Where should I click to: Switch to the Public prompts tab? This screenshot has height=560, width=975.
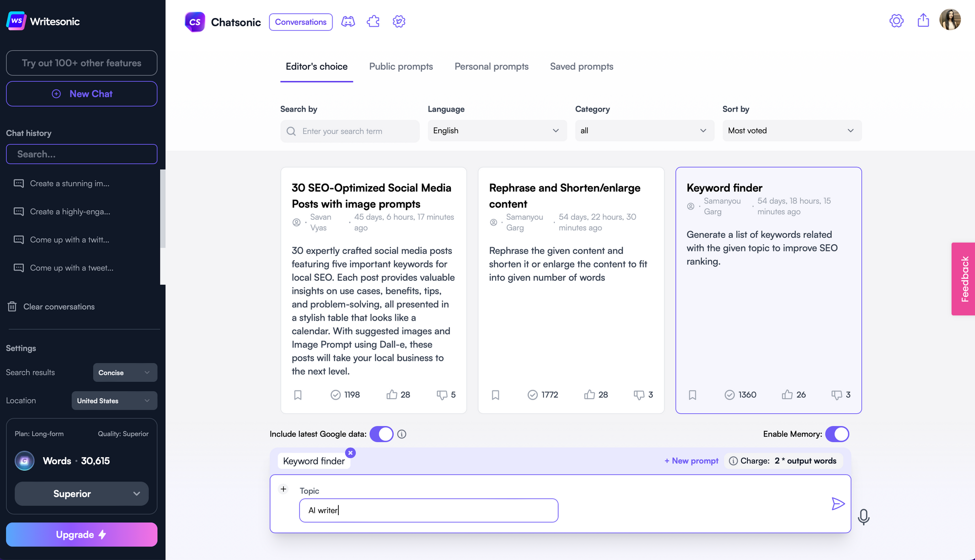coord(400,66)
